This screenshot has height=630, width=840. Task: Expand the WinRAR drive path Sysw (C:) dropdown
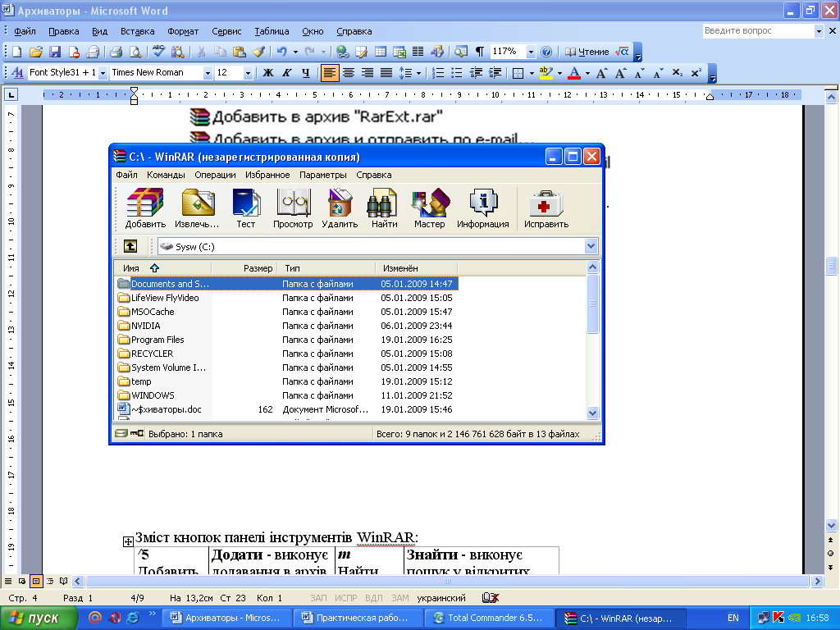point(591,246)
